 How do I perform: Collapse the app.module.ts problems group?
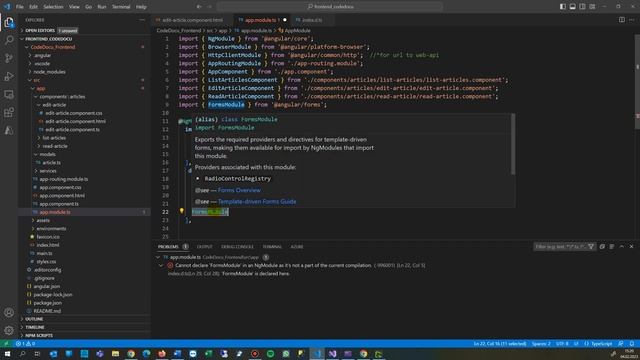tap(158, 257)
